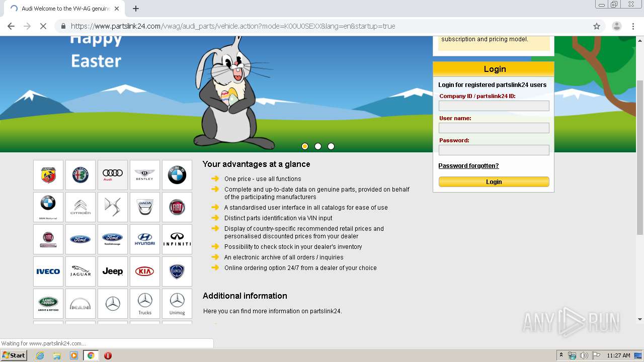Open the Chrome three-dot menu
644x362 pixels.
633,26
